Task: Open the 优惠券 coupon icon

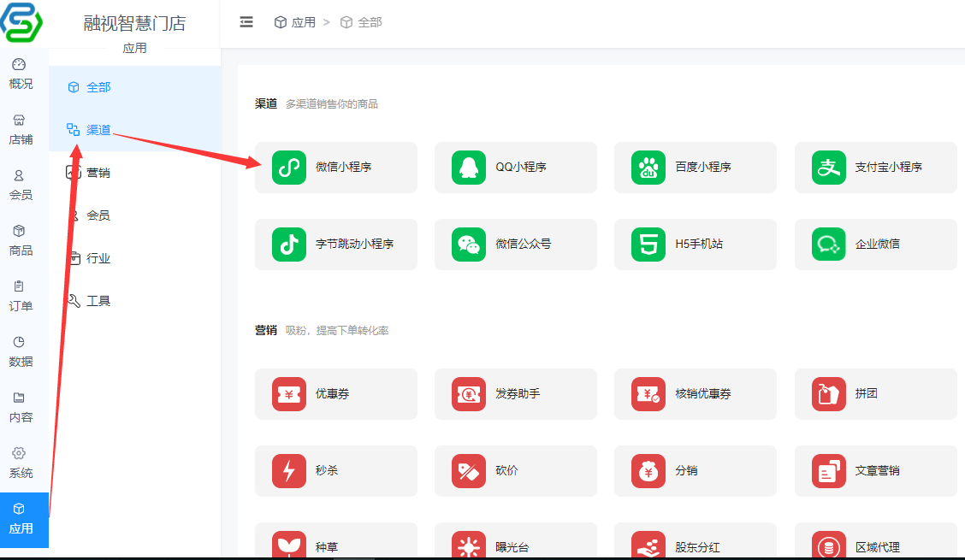Action: point(288,394)
